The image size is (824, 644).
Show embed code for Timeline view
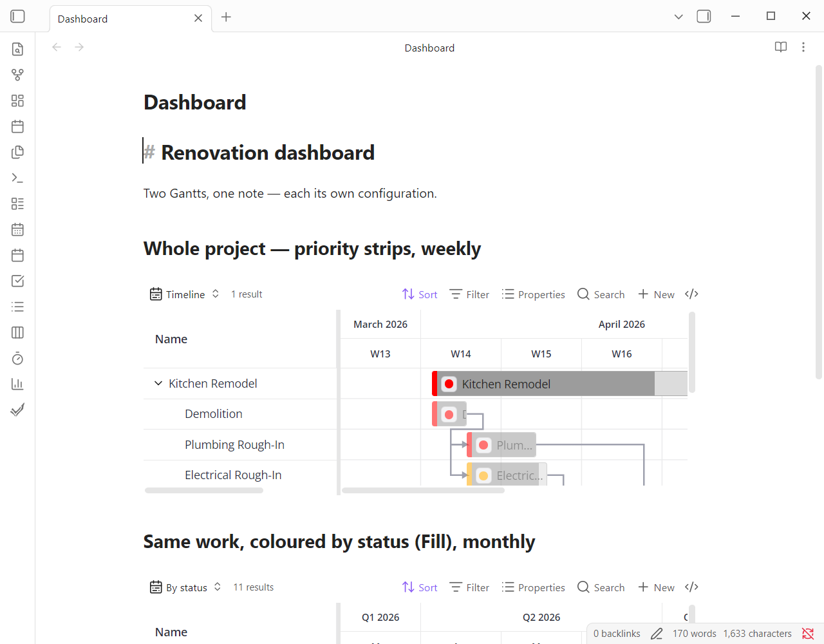click(692, 294)
